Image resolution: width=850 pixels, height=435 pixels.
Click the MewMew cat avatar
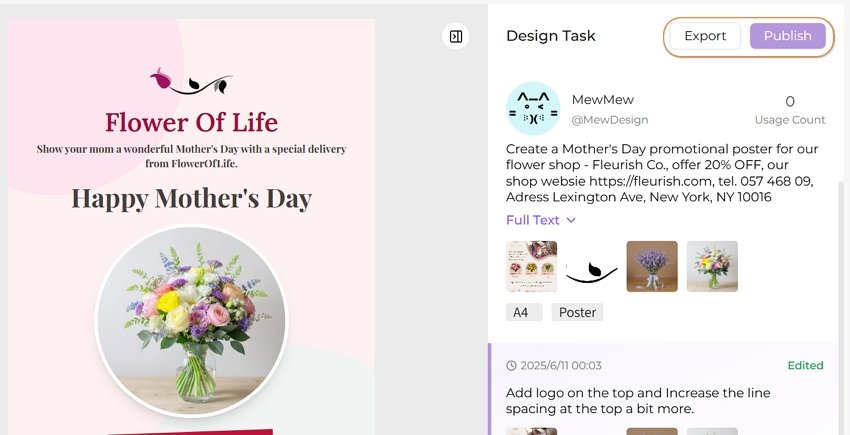click(533, 108)
